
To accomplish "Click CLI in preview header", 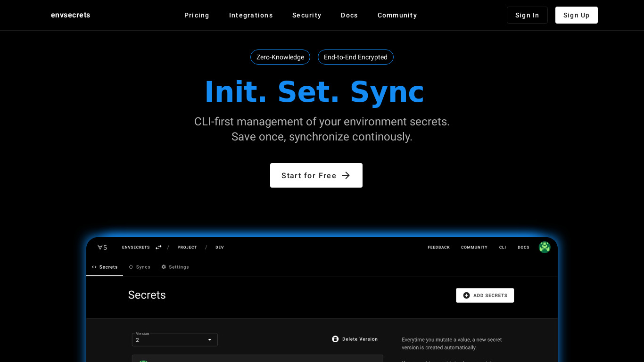I will click(x=503, y=247).
